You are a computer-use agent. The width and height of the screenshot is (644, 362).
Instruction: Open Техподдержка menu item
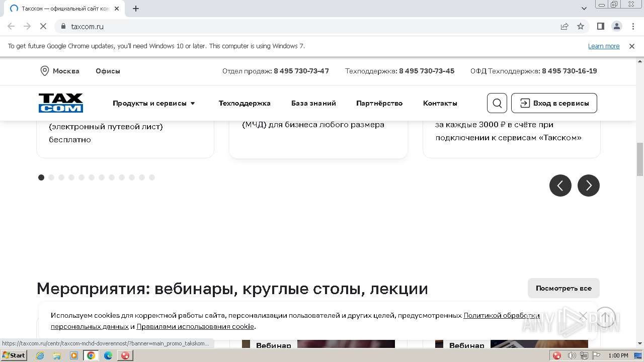[245, 103]
